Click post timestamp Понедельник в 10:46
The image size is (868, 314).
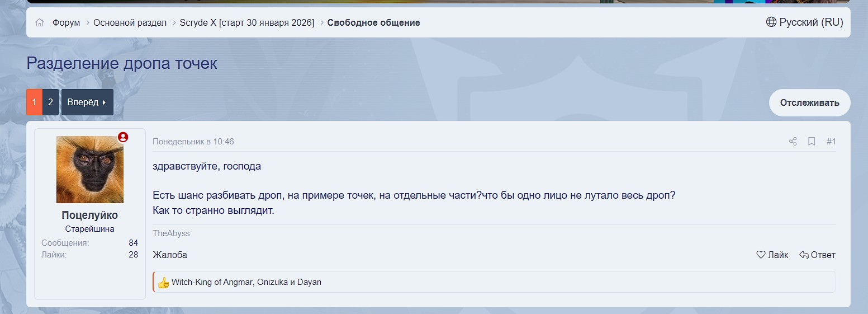point(193,142)
